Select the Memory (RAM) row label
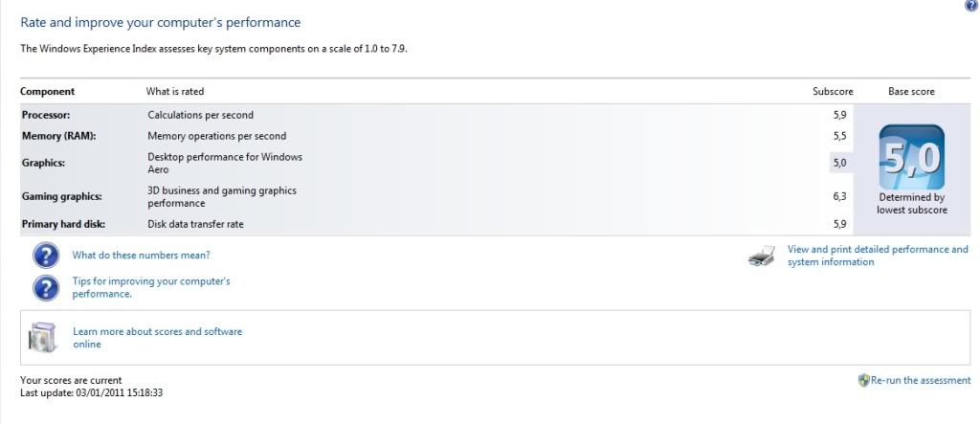980x424 pixels. (58, 136)
